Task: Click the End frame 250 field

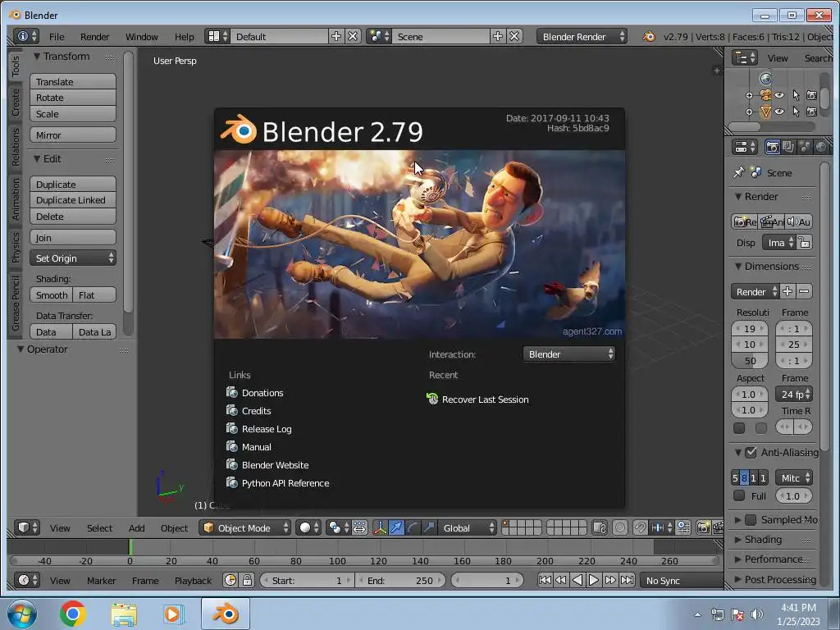Action: [402, 580]
